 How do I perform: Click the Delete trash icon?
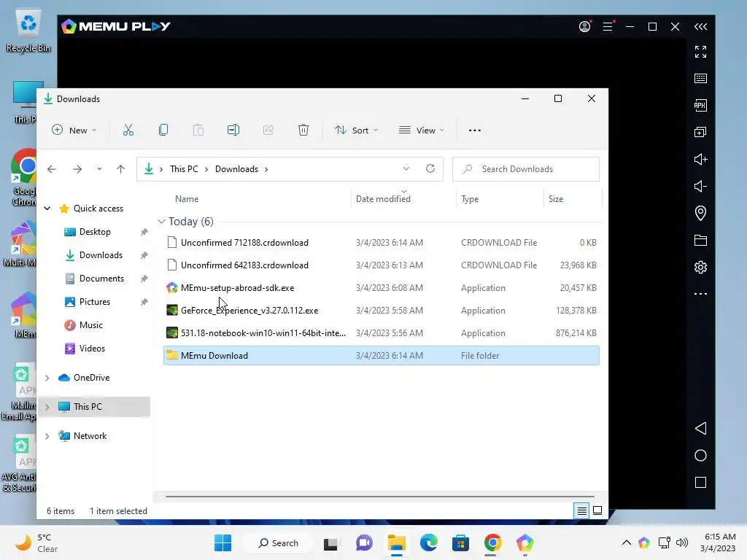tap(303, 130)
